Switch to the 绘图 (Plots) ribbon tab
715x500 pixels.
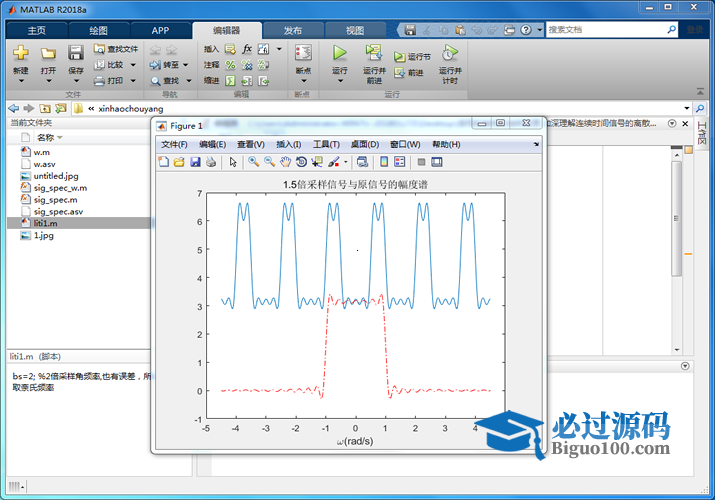pyautogui.click(x=99, y=30)
